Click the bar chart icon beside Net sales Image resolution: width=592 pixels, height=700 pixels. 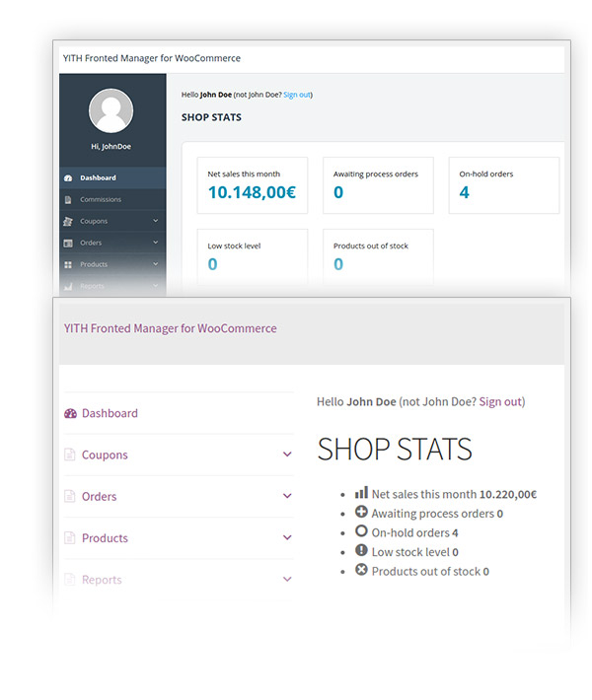pyautogui.click(x=361, y=493)
